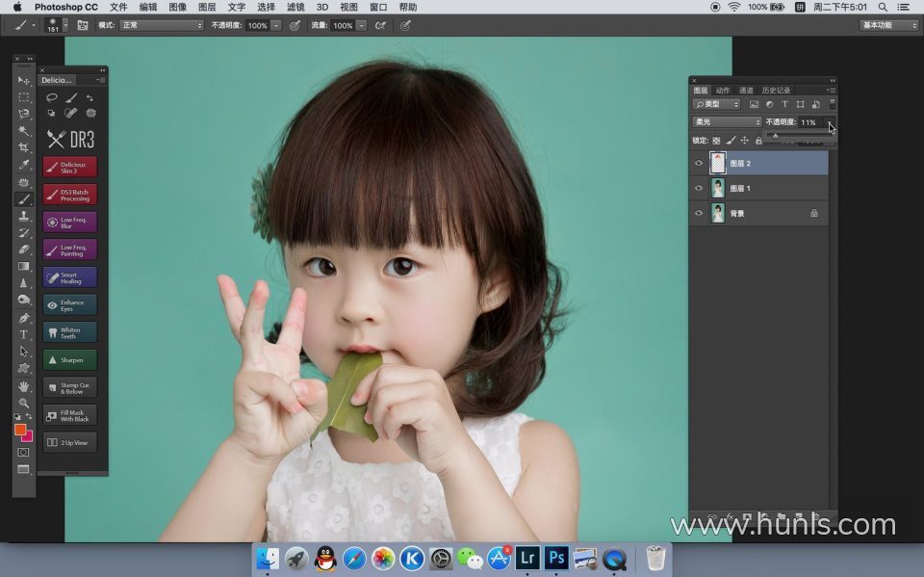Click the lasso icon in Delicious panel
Viewport: 924px width, 577px height.
pos(52,97)
